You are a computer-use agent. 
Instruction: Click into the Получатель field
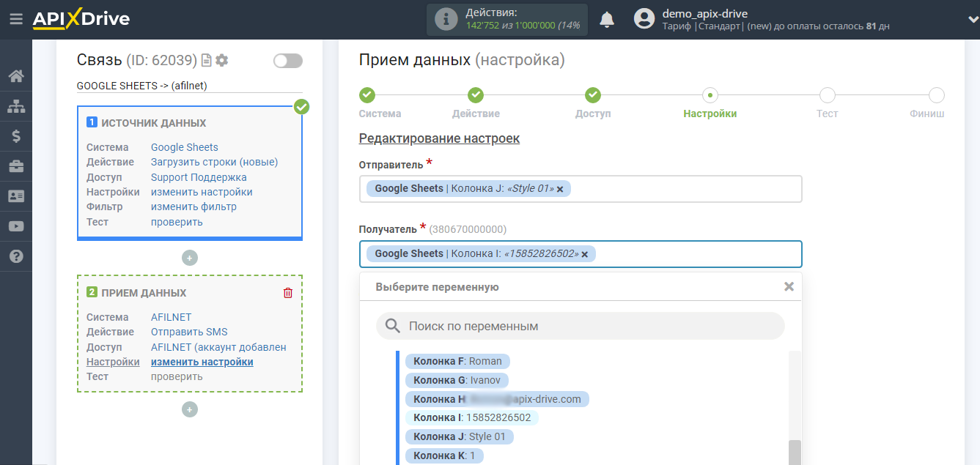[581, 254]
